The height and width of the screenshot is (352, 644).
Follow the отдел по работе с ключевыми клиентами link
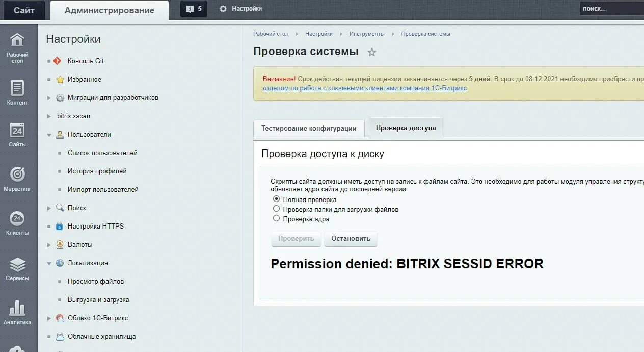365,88
